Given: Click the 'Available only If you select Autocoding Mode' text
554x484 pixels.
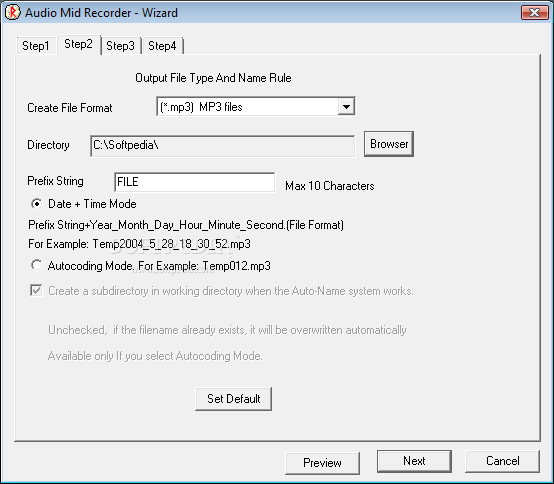Looking at the screenshot, I should click(x=155, y=356).
